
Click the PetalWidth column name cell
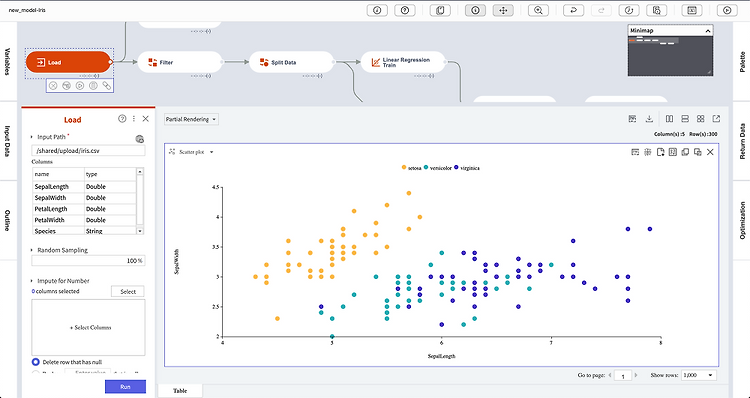coord(58,220)
